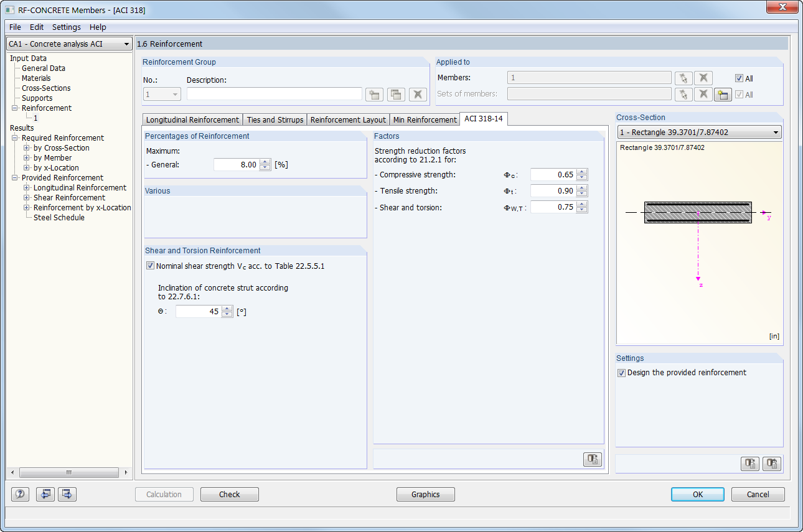Expand the Shear Reinforcement node
Image resolution: width=803 pixels, height=532 pixels.
click(27, 198)
